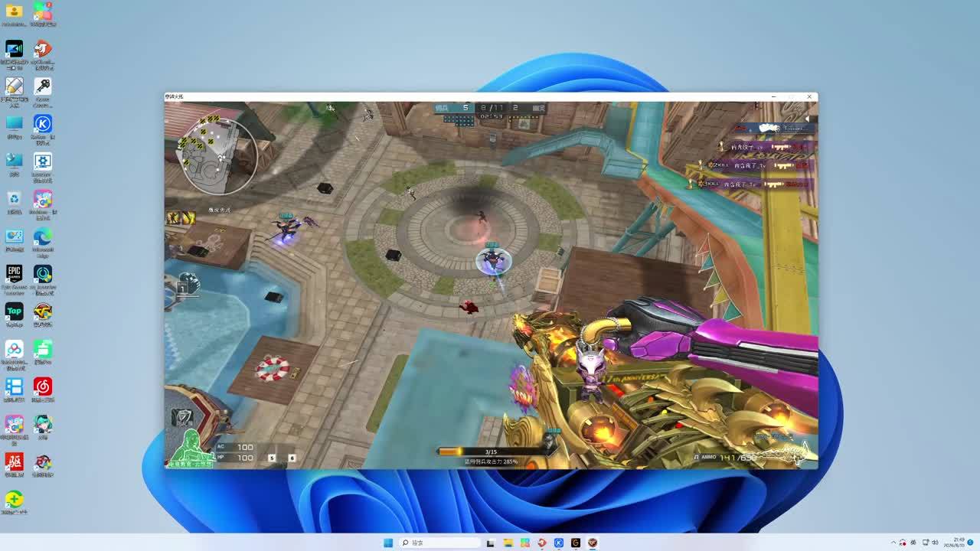The image size is (980, 551).
Task: Minimize the game window
Action: (773, 96)
